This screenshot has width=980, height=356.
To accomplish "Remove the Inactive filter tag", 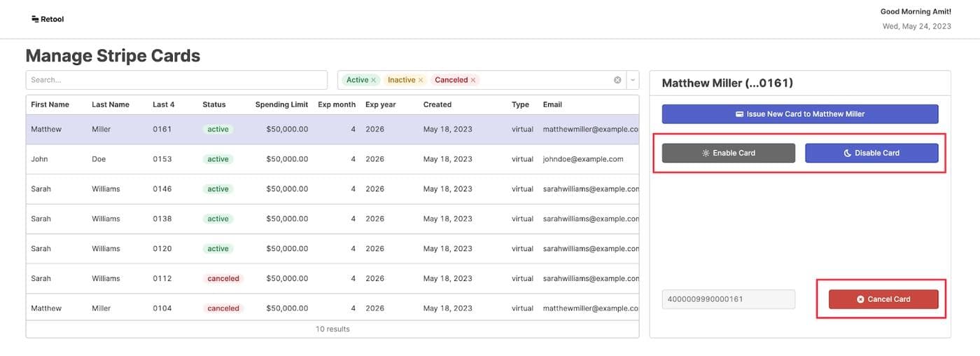I will point(421,80).
